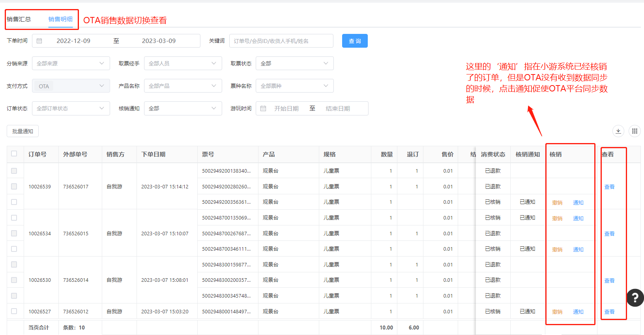Image resolution: width=644 pixels, height=335 pixels.
Task: Open 查看 link for order 10026534
Action: [x=609, y=234]
